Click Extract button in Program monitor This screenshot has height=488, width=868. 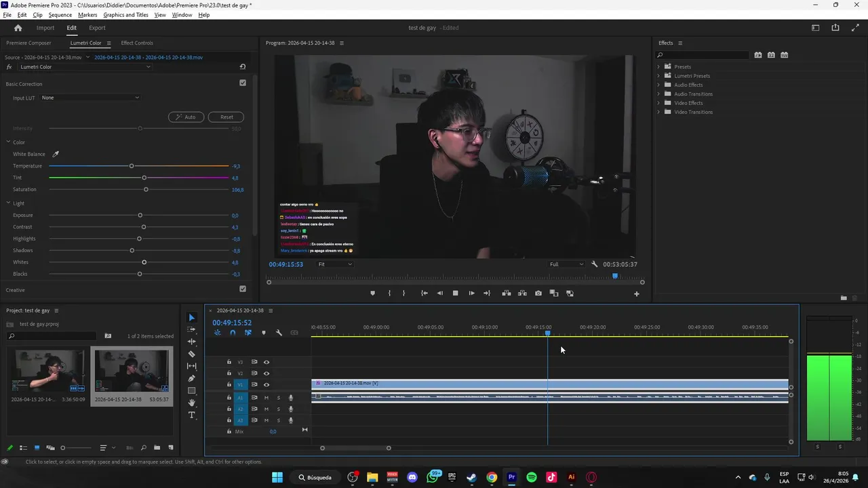(522, 293)
